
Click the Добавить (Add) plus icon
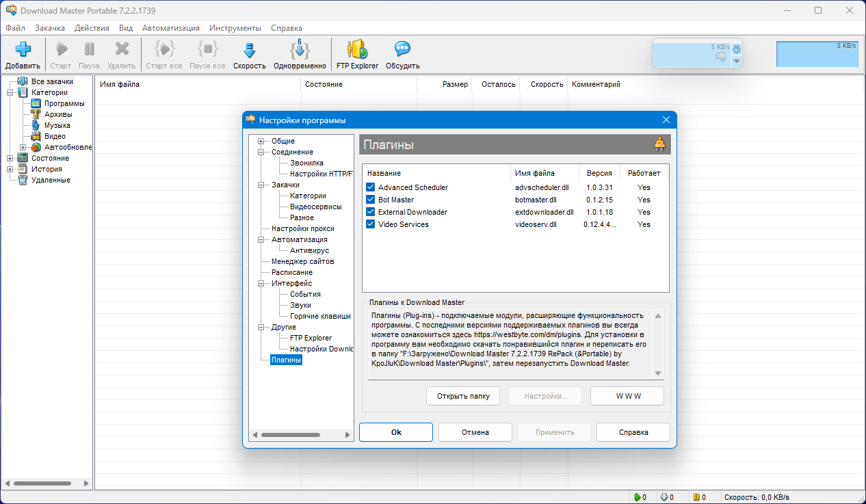coord(23,50)
